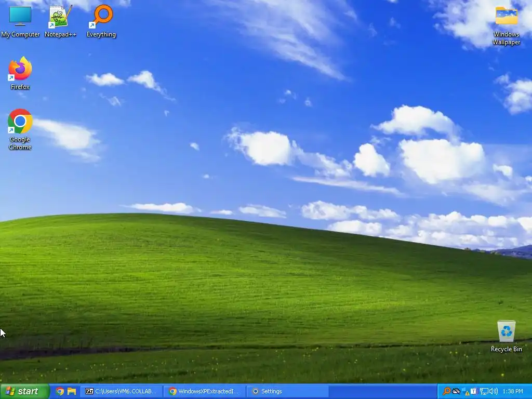This screenshot has height=399, width=532.
Task: Open the volume speaker tray icon
Action: point(494,391)
